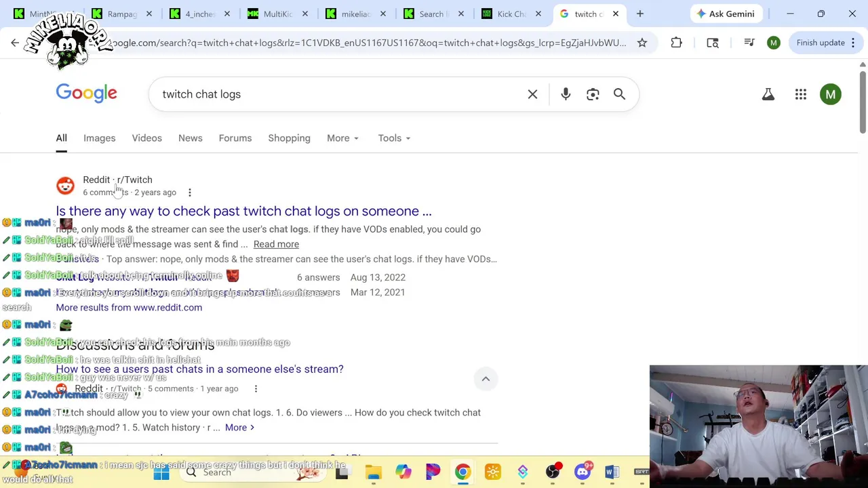The width and height of the screenshot is (868, 488).
Task: Open File Explorer from the taskbar
Action: [373, 472]
